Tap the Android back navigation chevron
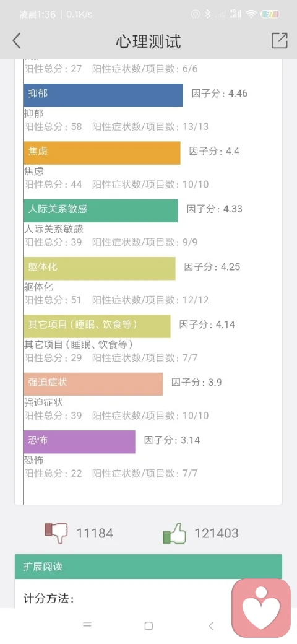The image size is (297, 644). pos(211,626)
